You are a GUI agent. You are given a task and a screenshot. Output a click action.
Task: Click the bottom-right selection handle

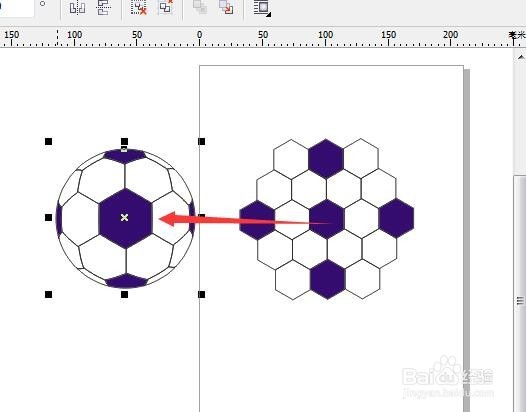pyautogui.click(x=201, y=295)
